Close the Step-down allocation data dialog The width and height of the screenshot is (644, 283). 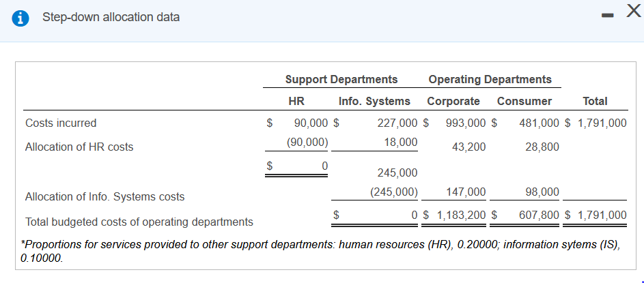pyautogui.click(x=633, y=12)
